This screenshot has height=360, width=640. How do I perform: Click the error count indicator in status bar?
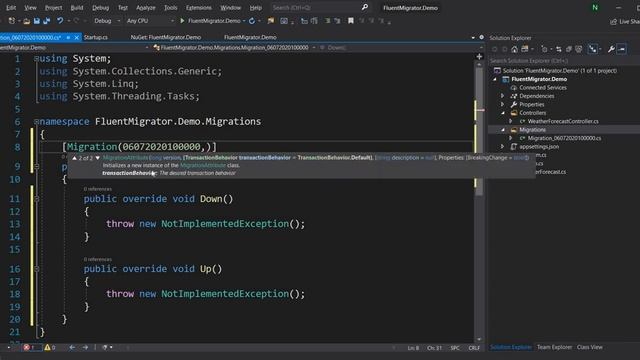[x=31, y=347]
